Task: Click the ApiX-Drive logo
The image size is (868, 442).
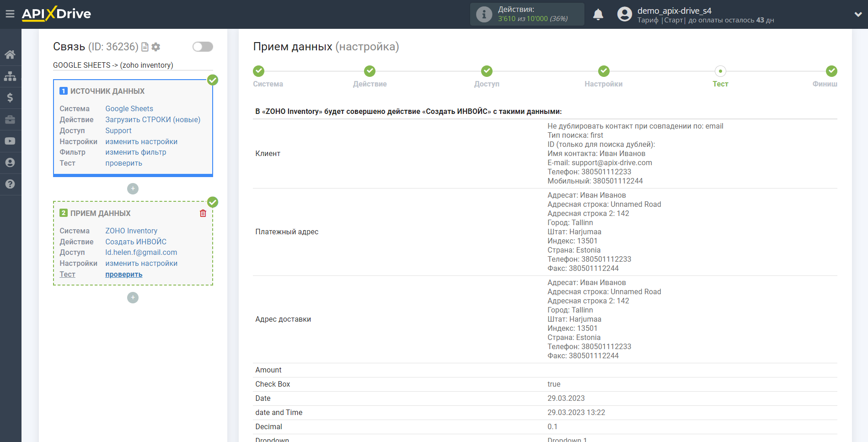Action: tap(57, 14)
